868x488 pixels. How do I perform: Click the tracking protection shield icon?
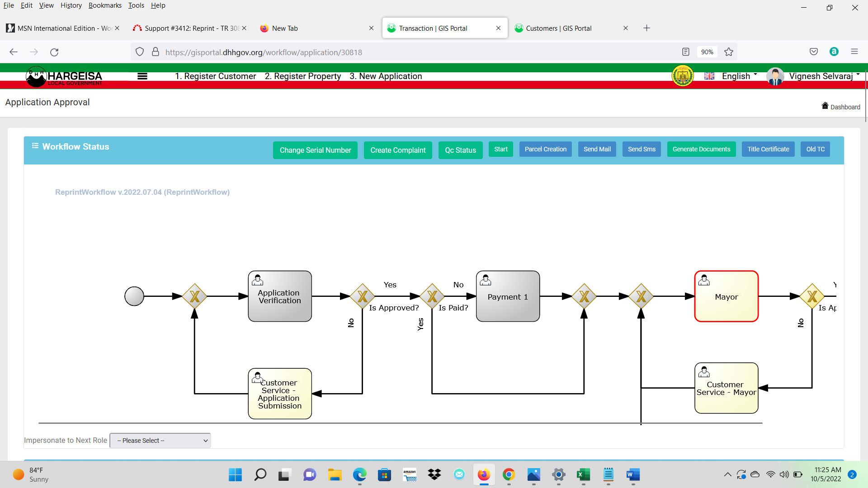pos(140,52)
